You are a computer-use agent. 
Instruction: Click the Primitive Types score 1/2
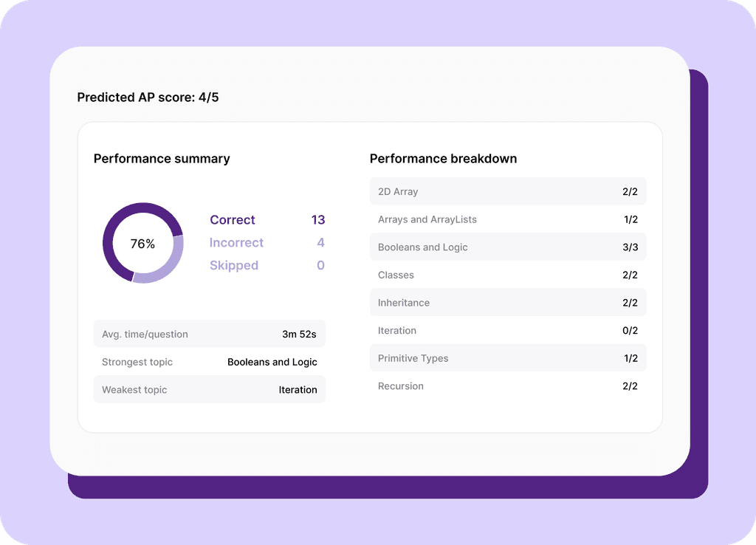[630, 358]
